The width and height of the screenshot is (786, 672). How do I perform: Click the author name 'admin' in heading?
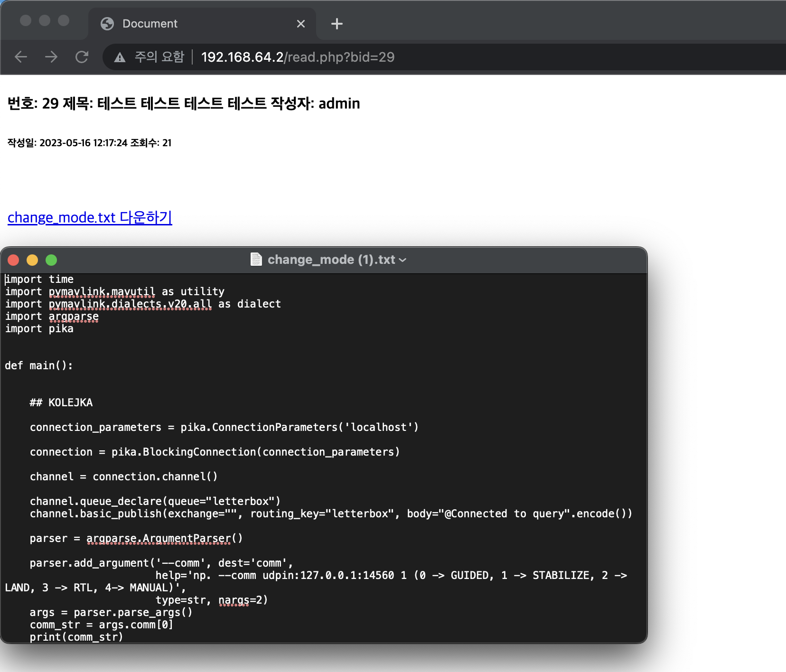339,103
